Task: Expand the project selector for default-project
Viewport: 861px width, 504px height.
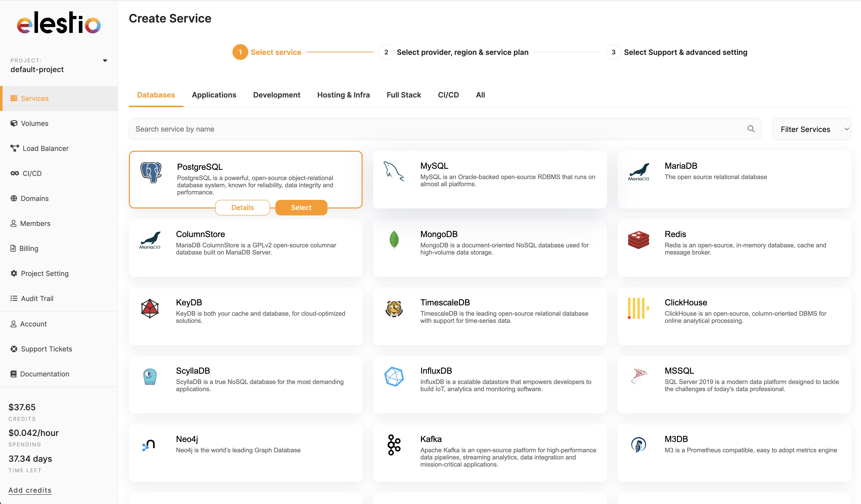Action: coord(105,61)
